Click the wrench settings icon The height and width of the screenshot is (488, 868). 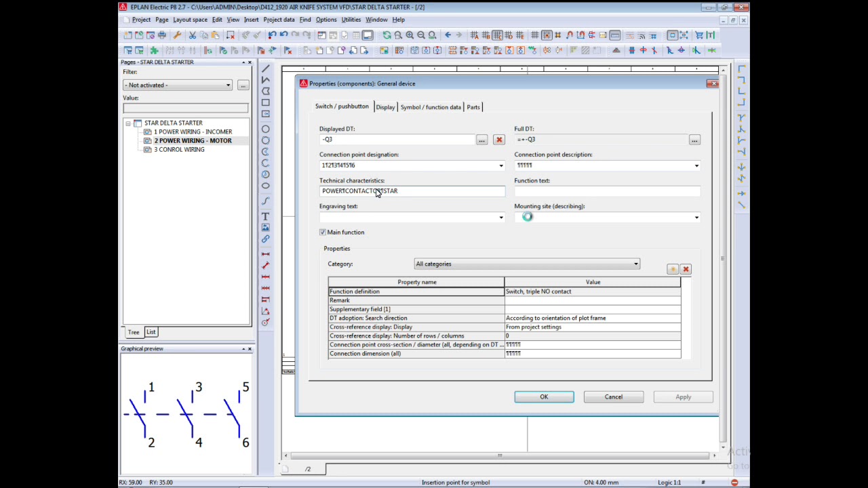177,35
